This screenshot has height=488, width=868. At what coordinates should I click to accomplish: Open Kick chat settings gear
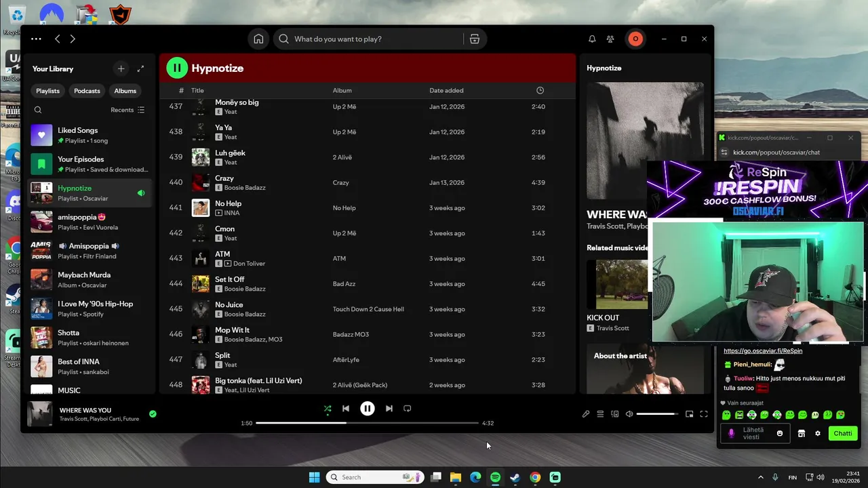coord(817,434)
